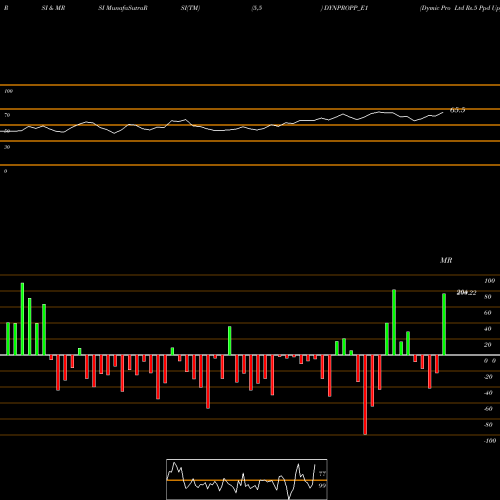Image resolution: width=500 pixels, height=500 pixels.
Task: Click the RSI current value 65.5
Action: (457, 110)
